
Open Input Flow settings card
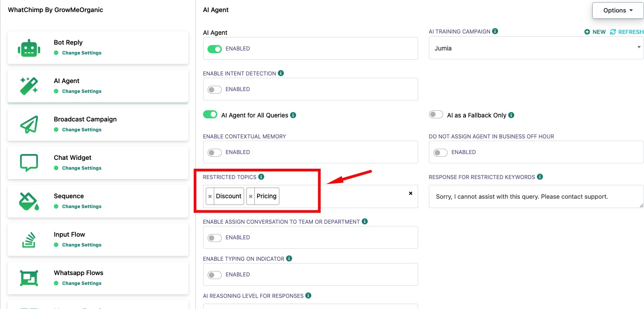(98, 240)
